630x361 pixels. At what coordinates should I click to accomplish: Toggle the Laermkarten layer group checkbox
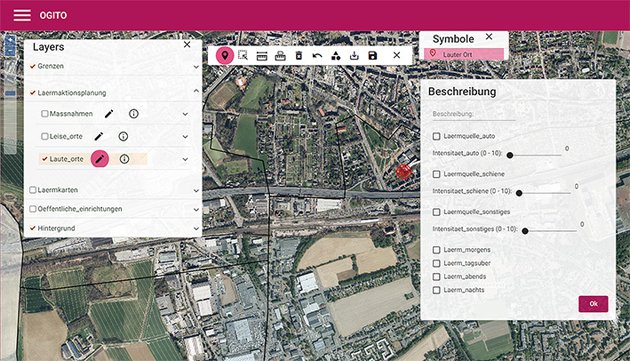[x=33, y=190]
